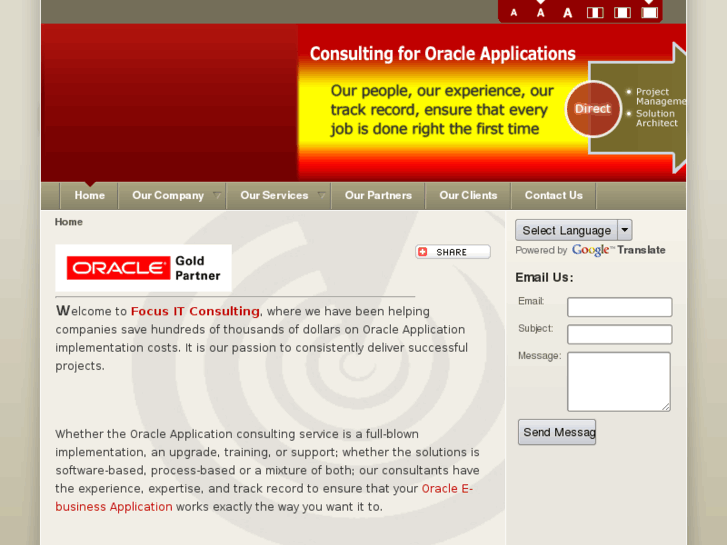Click the Email Us: heading
This screenshot has width=727, height=545.
click(x=544, y=277)
